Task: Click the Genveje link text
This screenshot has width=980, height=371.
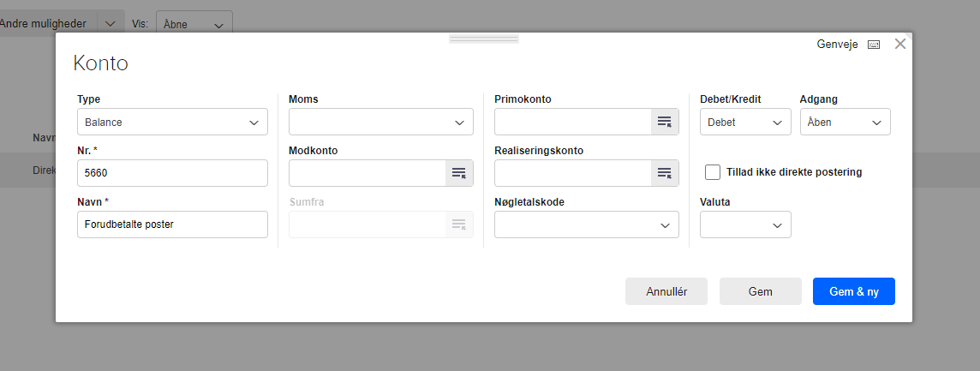Action: pyautogui.click(x=838, y=45)
